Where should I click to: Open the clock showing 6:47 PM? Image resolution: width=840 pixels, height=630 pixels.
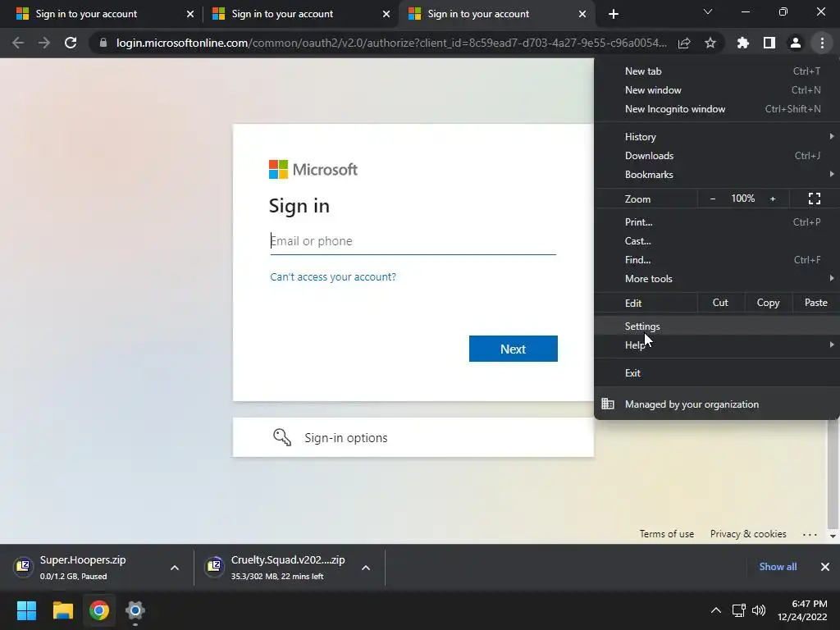(x=802, y=610)
